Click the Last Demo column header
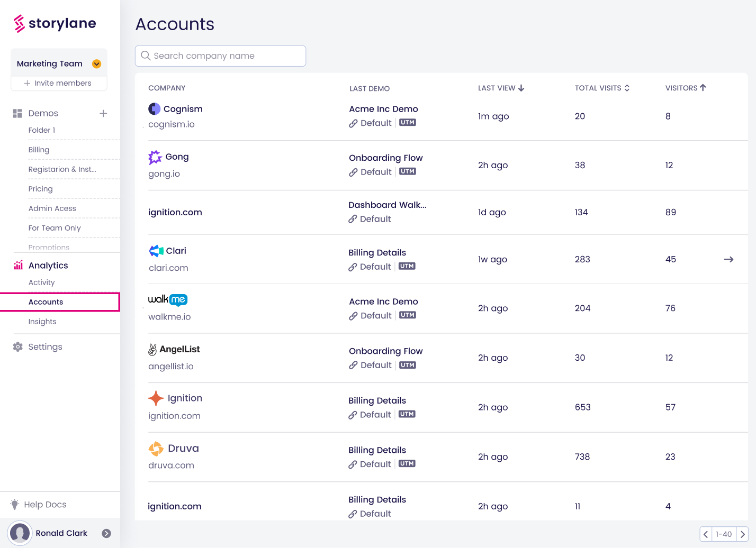 pyautogui.click(x=370, y=89)
